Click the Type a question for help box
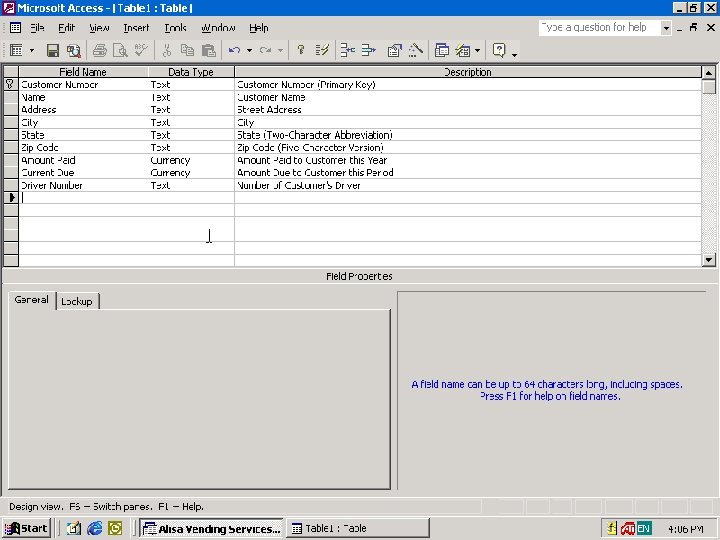 pyautogui.click(x=599, y=28)
